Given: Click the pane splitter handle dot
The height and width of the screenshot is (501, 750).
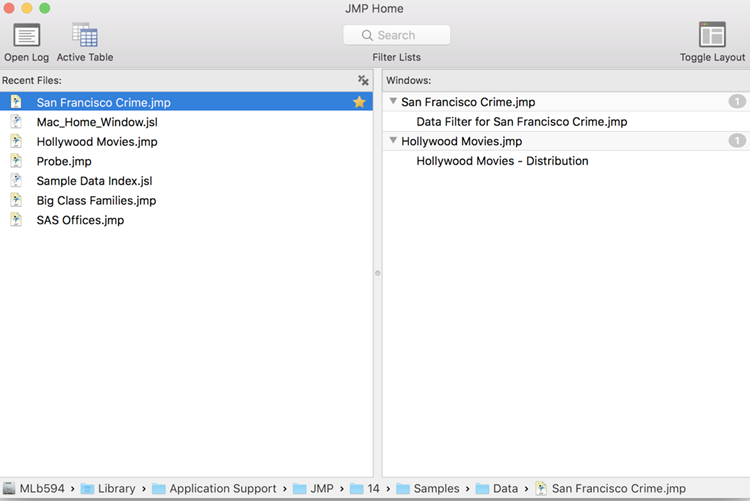Looking at the screenshot, I should pos(377,273).
